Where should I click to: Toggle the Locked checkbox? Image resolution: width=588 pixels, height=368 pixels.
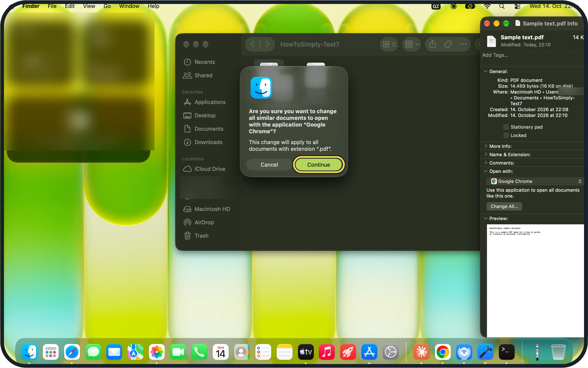506,135
